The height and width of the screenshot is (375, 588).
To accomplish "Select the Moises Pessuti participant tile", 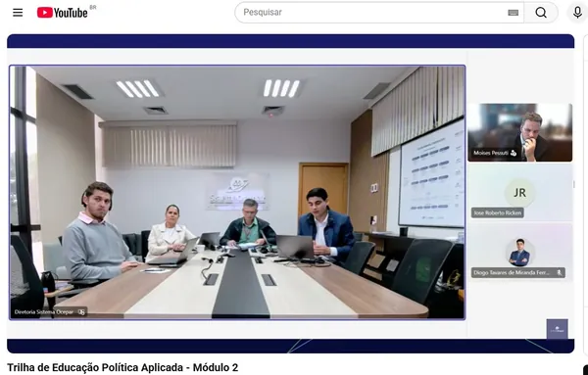I will [x=520, y=132].
